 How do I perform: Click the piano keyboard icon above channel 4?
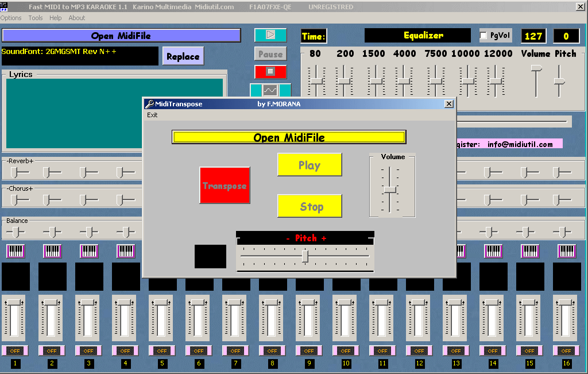(x=126, y=250)
